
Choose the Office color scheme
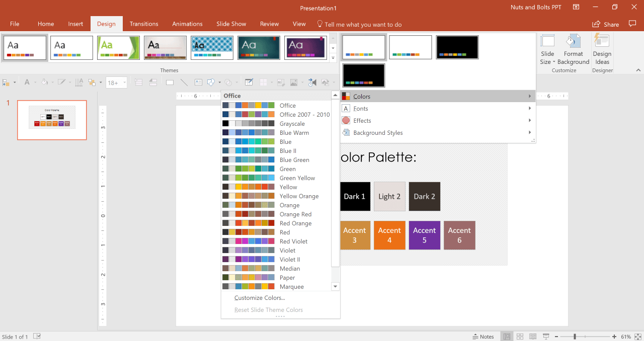(x=276, y=105)
